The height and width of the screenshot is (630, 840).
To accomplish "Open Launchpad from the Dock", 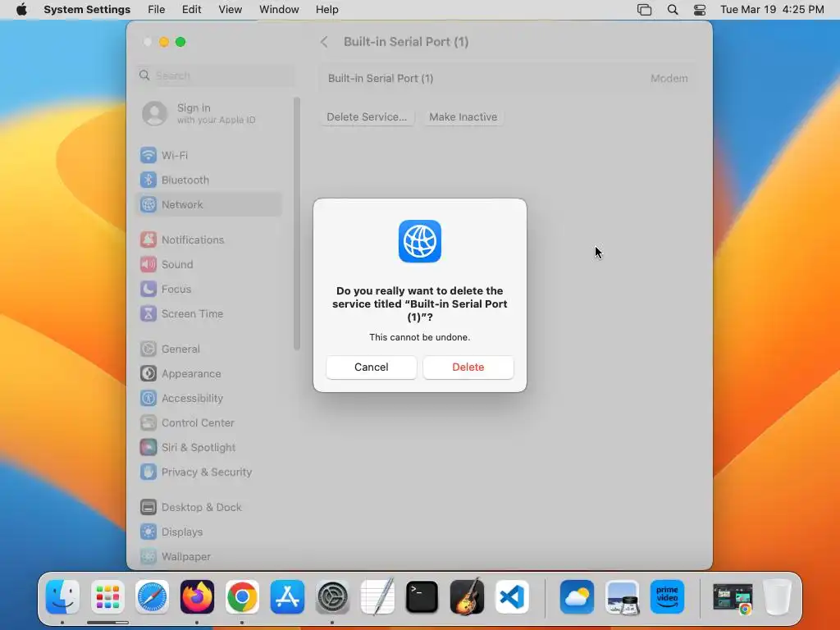I will [x=107, y=597].
